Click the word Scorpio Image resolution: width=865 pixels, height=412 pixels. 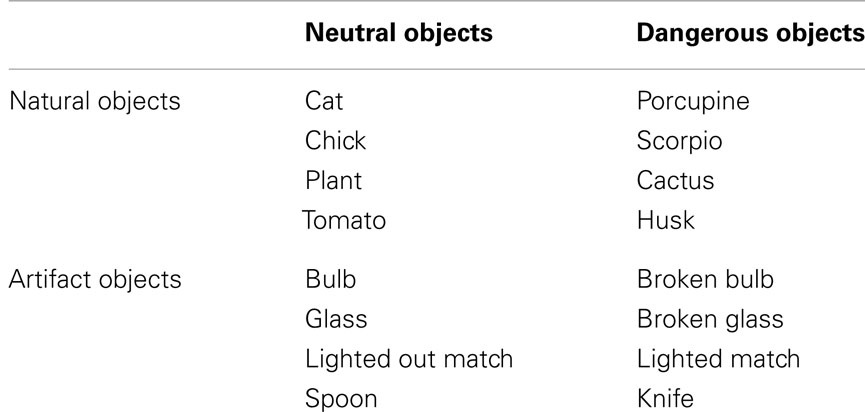tap(680, 142)
